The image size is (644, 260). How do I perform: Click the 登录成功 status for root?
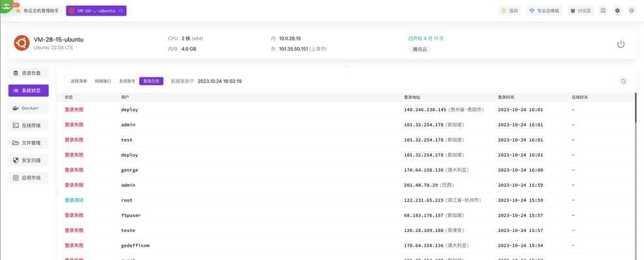pyautogui.click(x=74, y=200)
